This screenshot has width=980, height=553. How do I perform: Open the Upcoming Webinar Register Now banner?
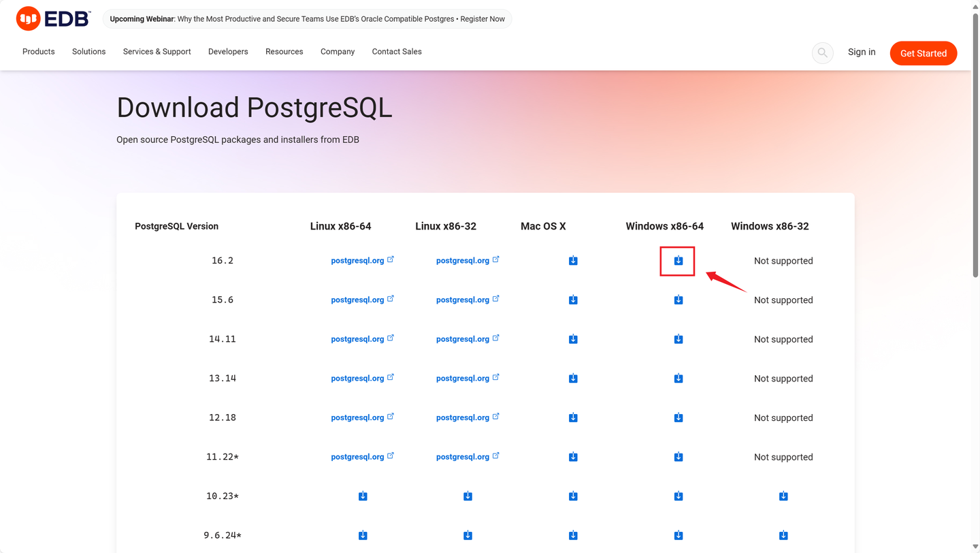click(308, 19)
